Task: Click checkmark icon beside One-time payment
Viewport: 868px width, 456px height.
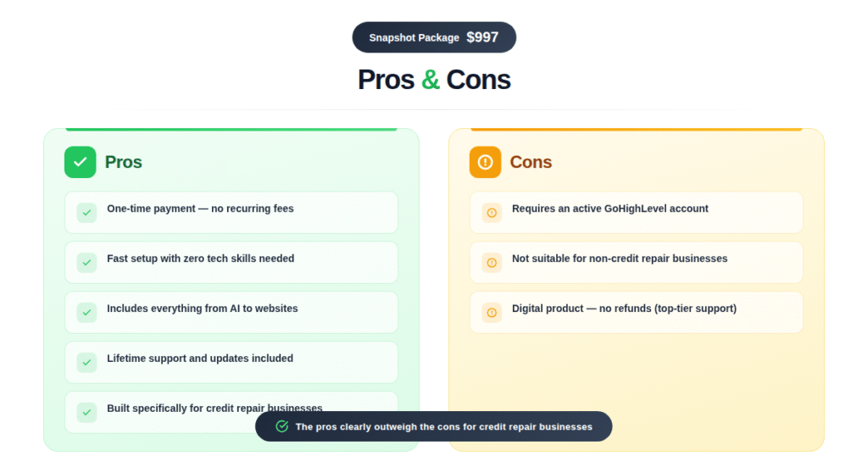Action: pyautogui.click(x=87, y=213)
